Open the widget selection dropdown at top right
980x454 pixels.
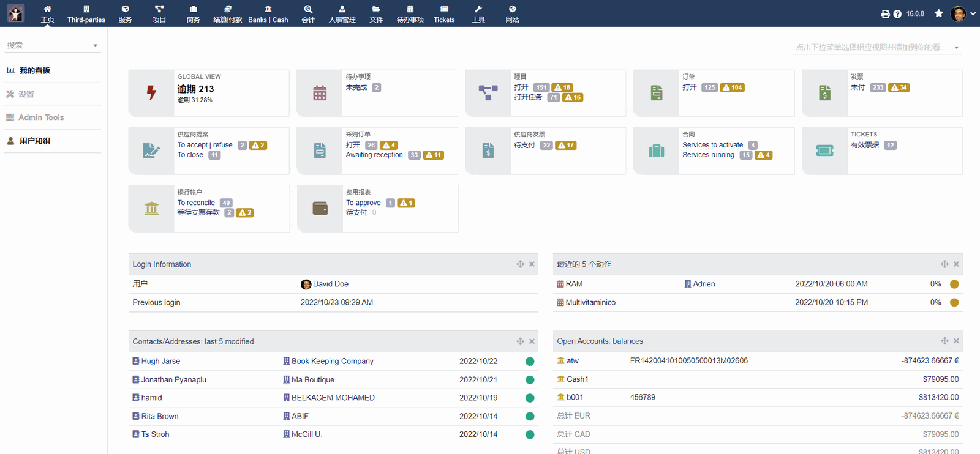pos(877,47)
